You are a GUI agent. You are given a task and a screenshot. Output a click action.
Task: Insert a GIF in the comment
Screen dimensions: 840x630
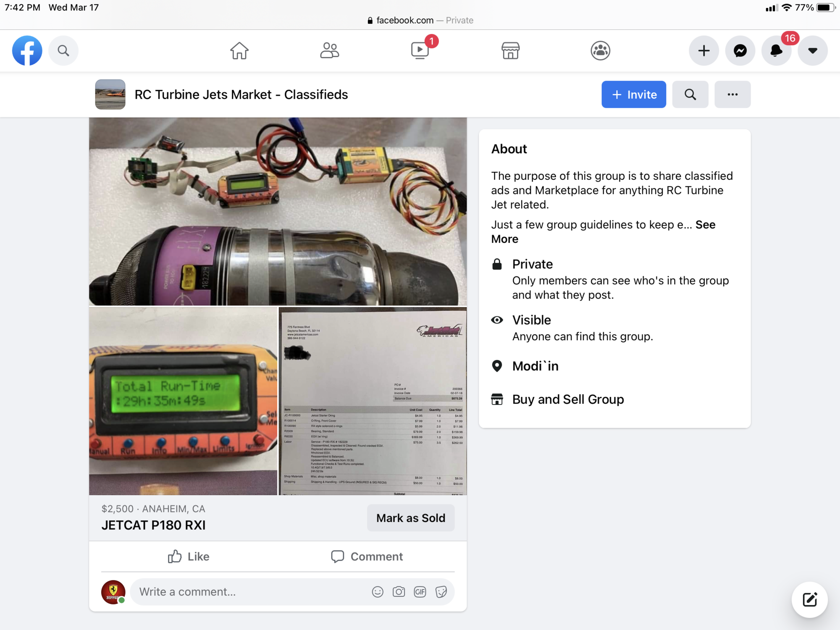(420, 592)
